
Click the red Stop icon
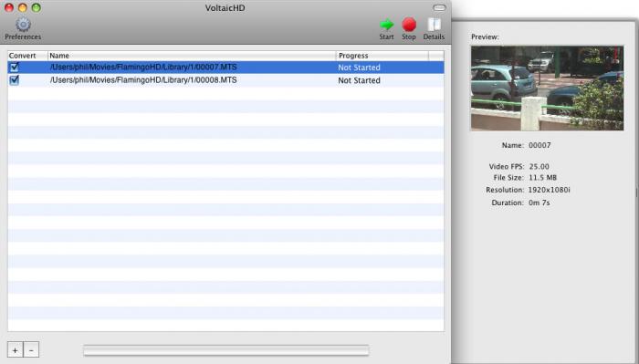pyautogui.click(x=409, y=25)
